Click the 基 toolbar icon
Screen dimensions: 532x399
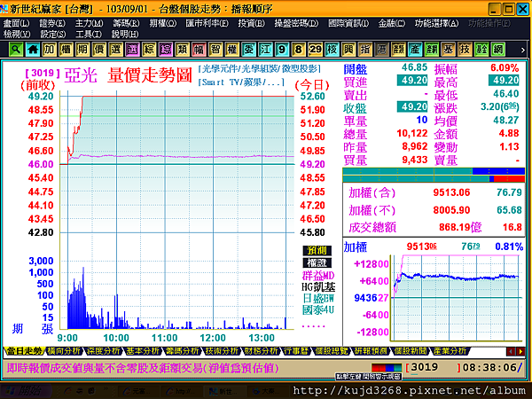(448, 50)
